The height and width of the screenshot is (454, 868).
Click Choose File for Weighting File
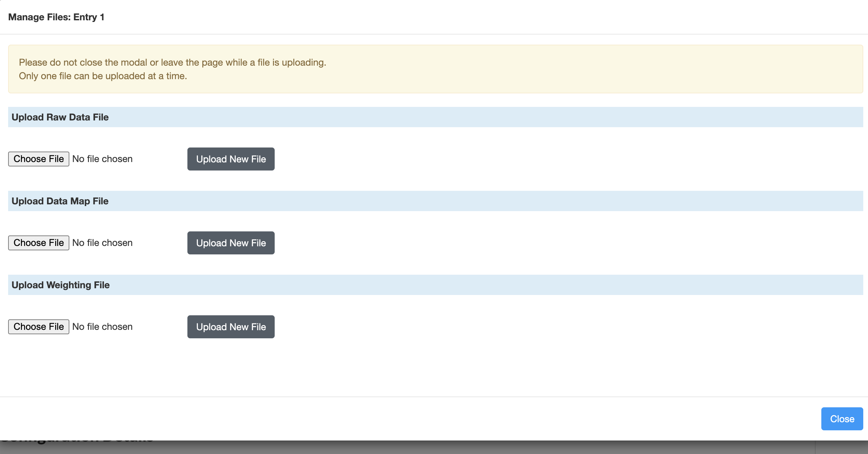tap(39, 327)
